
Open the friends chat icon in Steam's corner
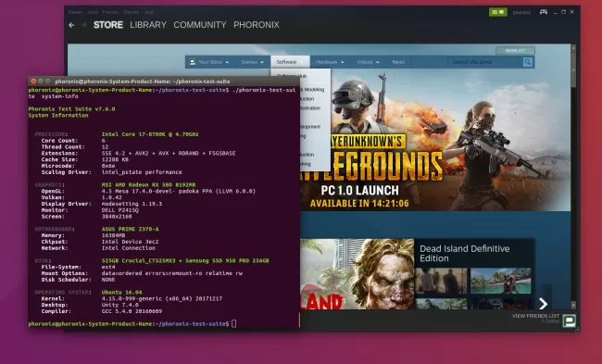click(569, 320)
